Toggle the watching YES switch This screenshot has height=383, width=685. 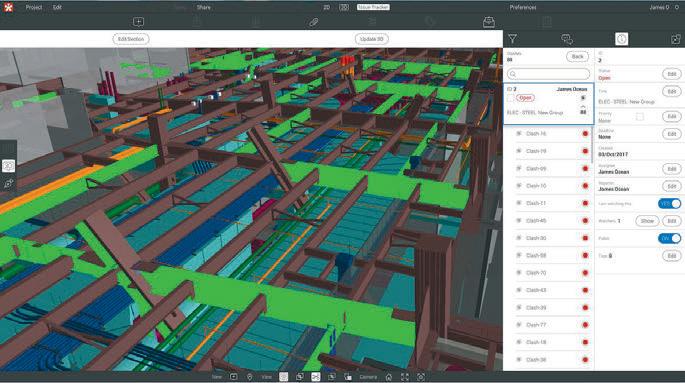(669, 204)
